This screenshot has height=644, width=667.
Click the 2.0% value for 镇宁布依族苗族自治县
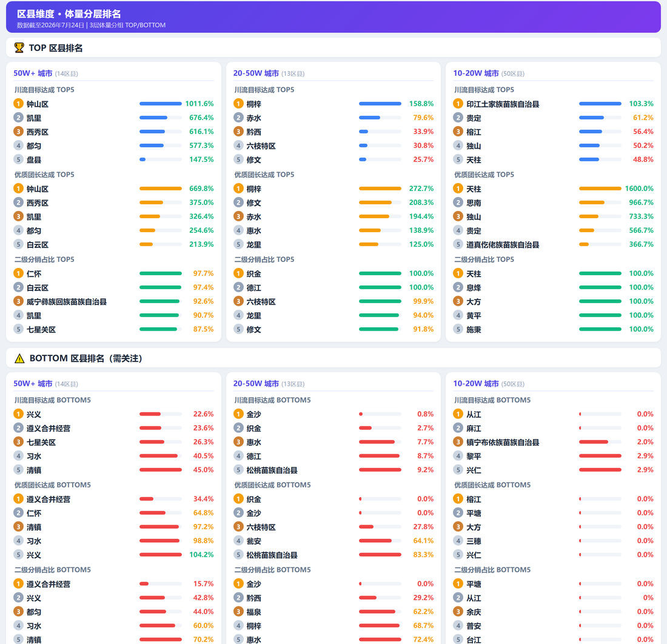[645, 442]
